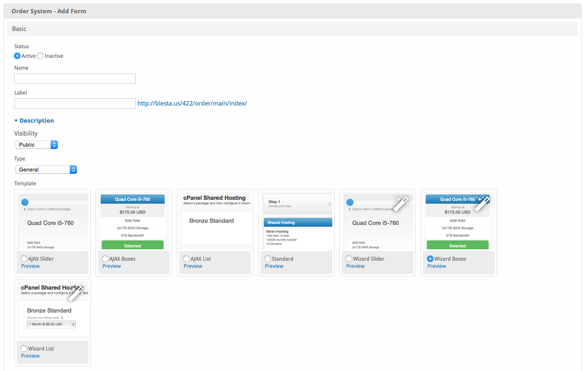Click the AJAX List template thumbnail image
This screenshot has height=371, width=588.
(215, 222)
